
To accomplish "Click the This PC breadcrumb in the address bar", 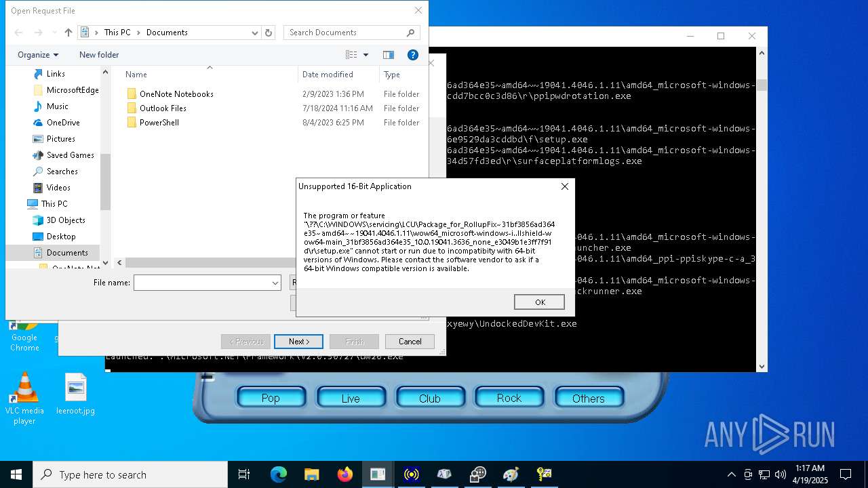I will pos(117,33).
